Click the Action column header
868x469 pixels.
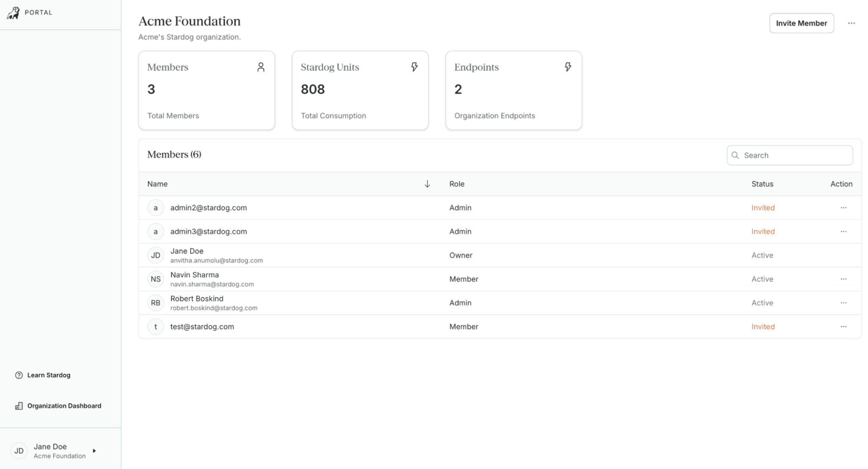click(x=841, y=184)
